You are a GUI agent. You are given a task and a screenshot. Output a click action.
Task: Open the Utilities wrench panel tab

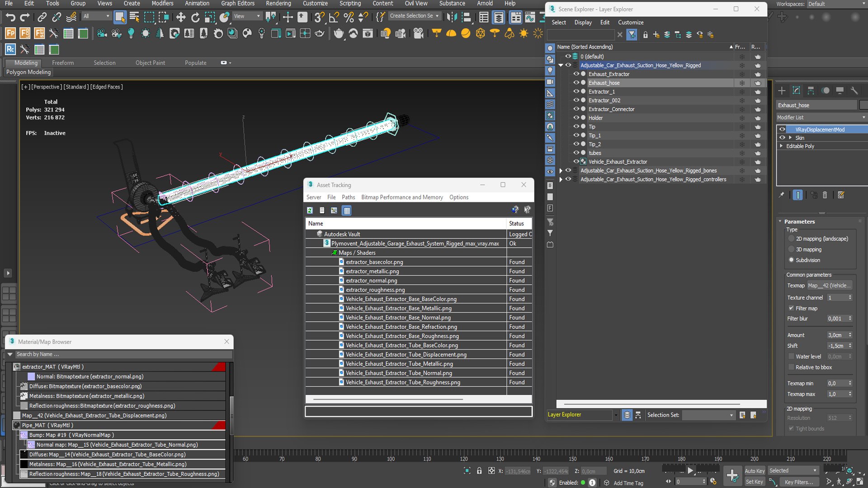click(x=854, y=90)
